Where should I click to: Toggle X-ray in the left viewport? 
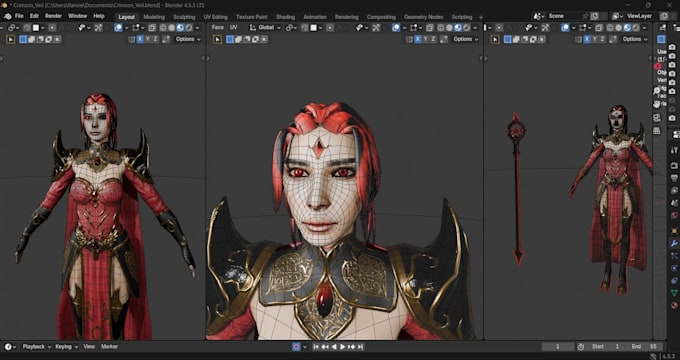(152, 28)
